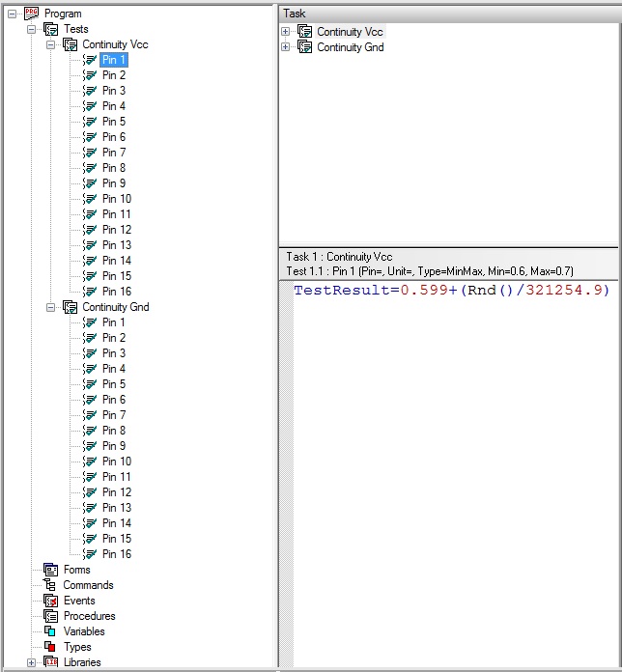Collapse Continuity Vcc in the left tree
Image resolution: width=622 pixels, height=672 pixels.
[x=50, y=44]
